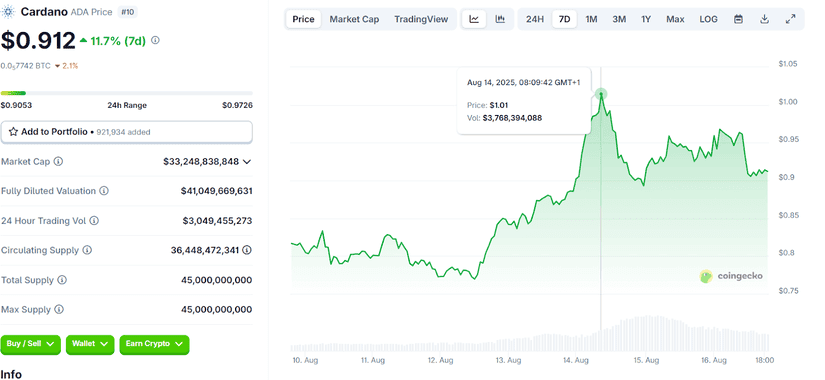
Task: Open the Buy / Sell dropdown
Action: coord(31,344)
